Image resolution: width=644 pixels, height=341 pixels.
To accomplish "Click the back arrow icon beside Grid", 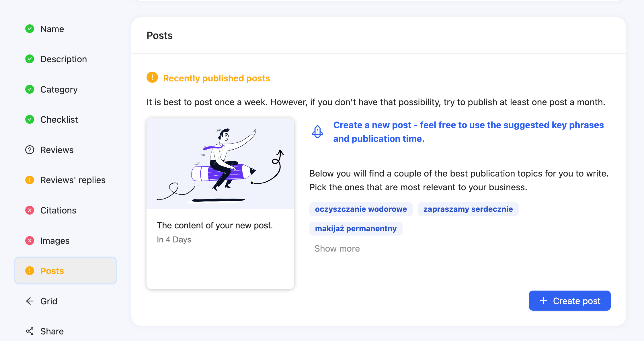I will click(x=30, y=301).
